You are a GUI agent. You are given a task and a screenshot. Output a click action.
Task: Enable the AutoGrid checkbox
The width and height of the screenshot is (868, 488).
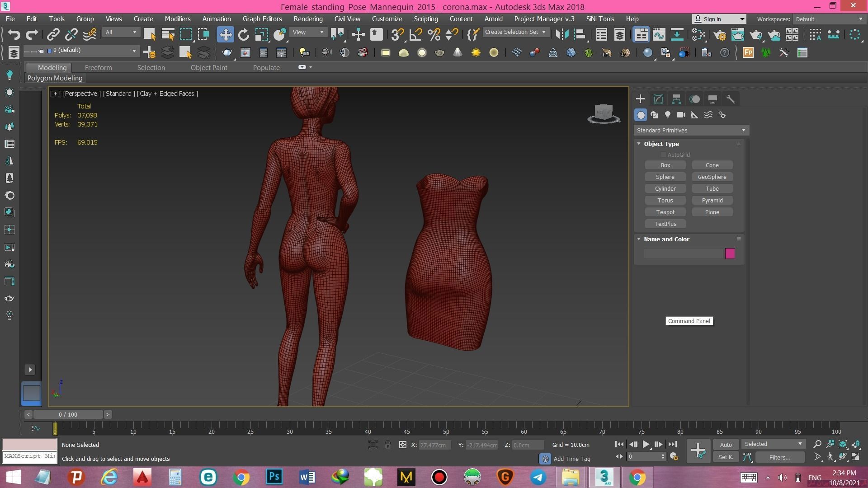click(663, 155)
